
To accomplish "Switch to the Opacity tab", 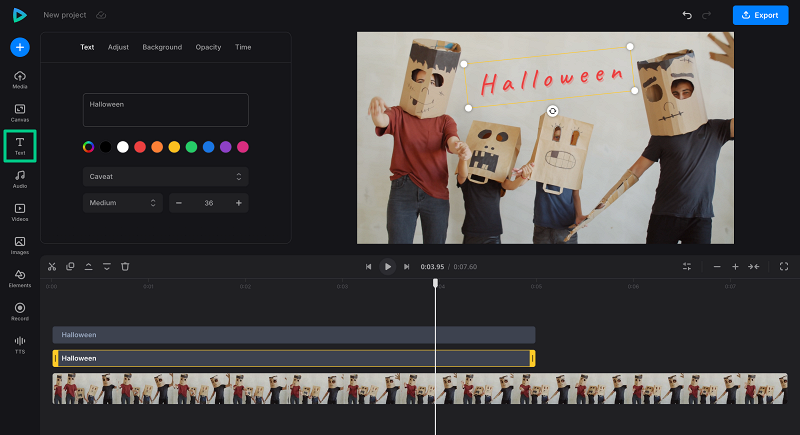I will (x=208, y=47).
